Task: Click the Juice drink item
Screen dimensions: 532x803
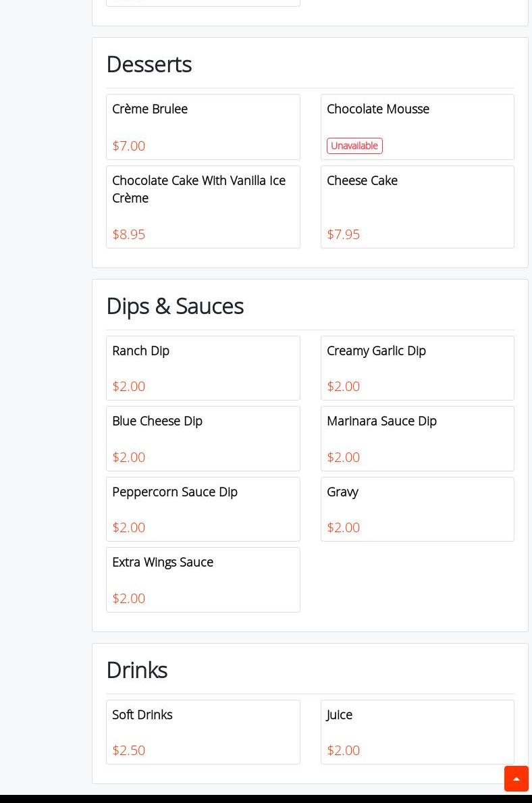Action: pyautogui.click(x=417, y=732)
